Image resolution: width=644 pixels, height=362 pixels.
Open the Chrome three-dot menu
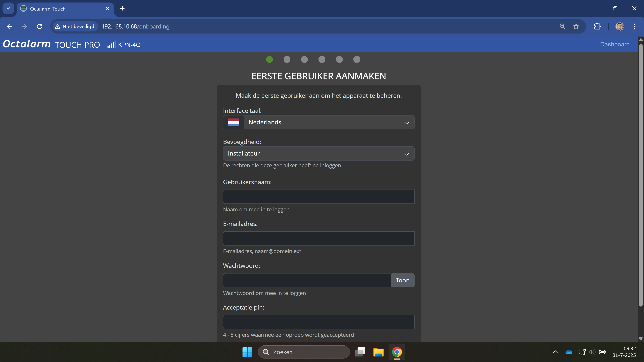[634, 26]
